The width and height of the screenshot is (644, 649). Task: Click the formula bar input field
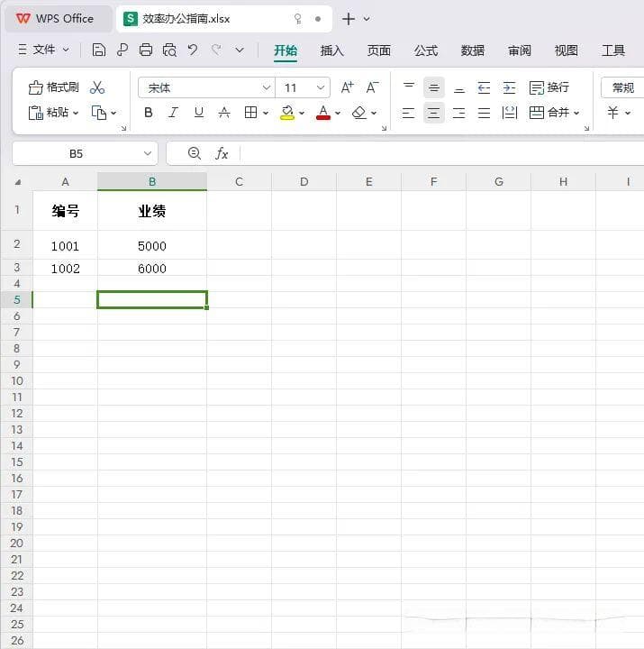tap(441, 153)
